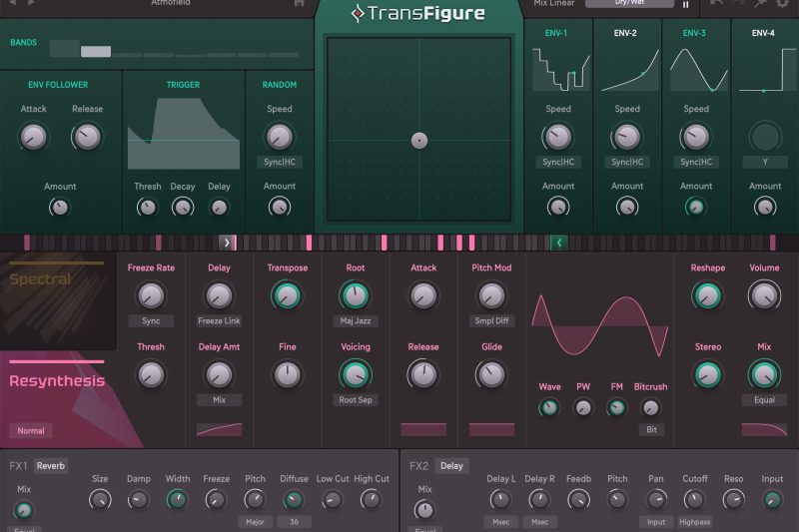
Task: Toggle Sync|HC under ENV-1 Speed
Action: 558,162
